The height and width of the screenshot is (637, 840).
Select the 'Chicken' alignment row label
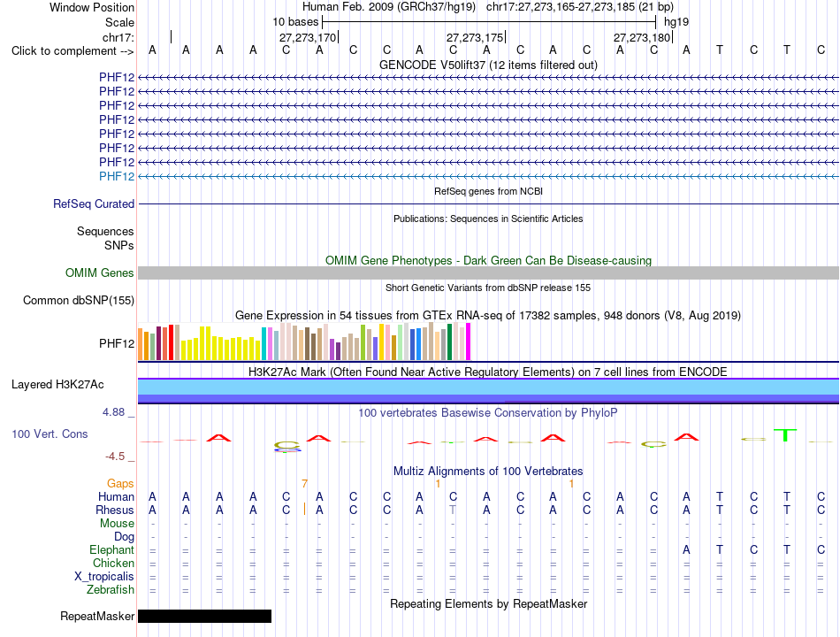pyautogui.click(x=113, y=563)
